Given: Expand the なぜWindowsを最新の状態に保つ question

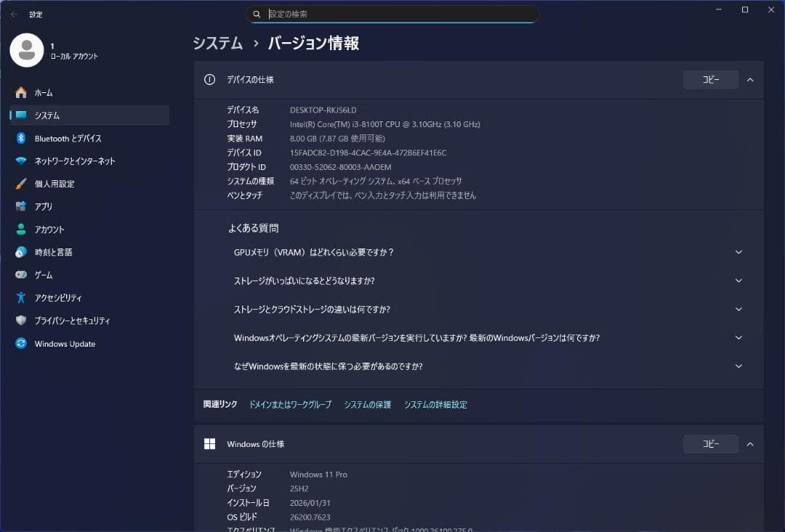Looking at the screenshot, I should [738, 366].
